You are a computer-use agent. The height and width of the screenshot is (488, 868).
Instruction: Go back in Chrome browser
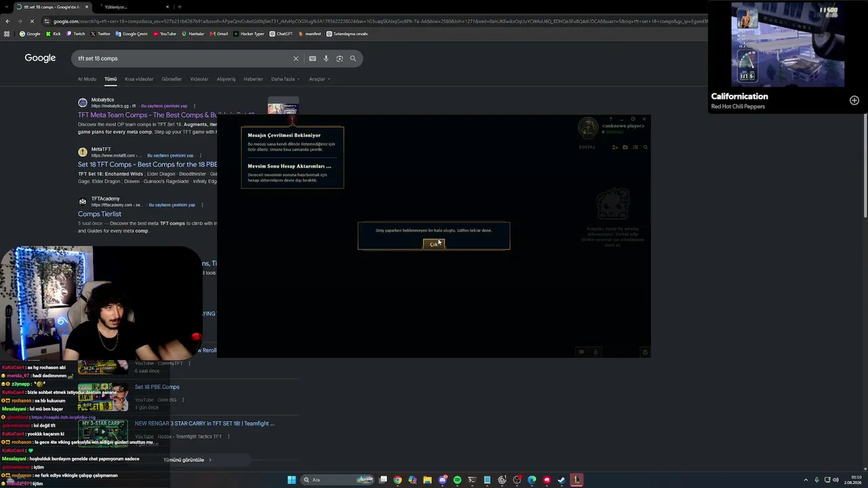tap(7, 21)
